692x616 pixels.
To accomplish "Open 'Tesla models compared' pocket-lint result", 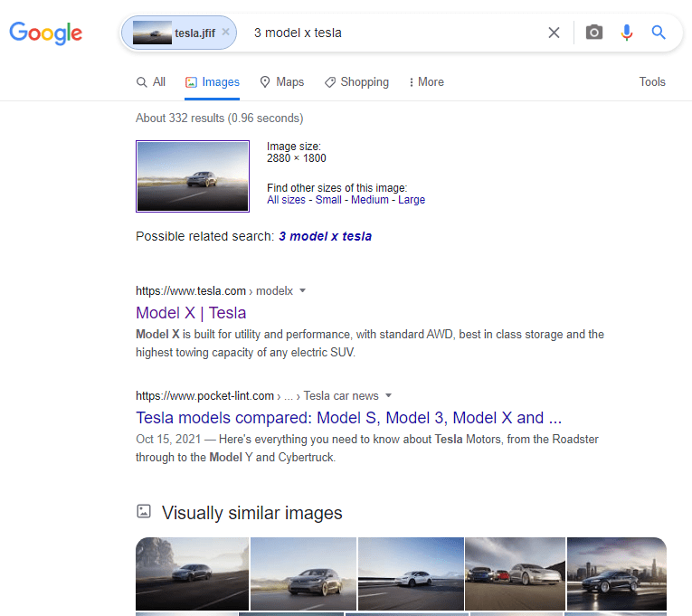I will tap(348, 418).
